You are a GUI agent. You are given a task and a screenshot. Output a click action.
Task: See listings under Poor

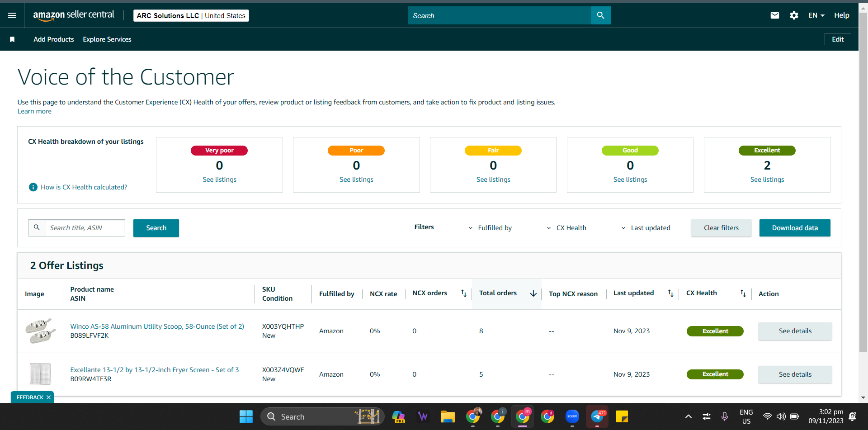356,180
